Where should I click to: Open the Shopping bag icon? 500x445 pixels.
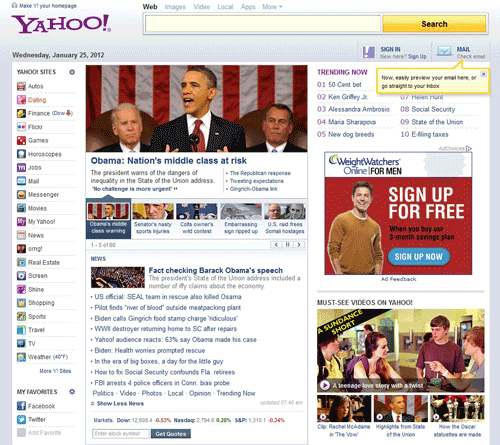click(21, 303)
